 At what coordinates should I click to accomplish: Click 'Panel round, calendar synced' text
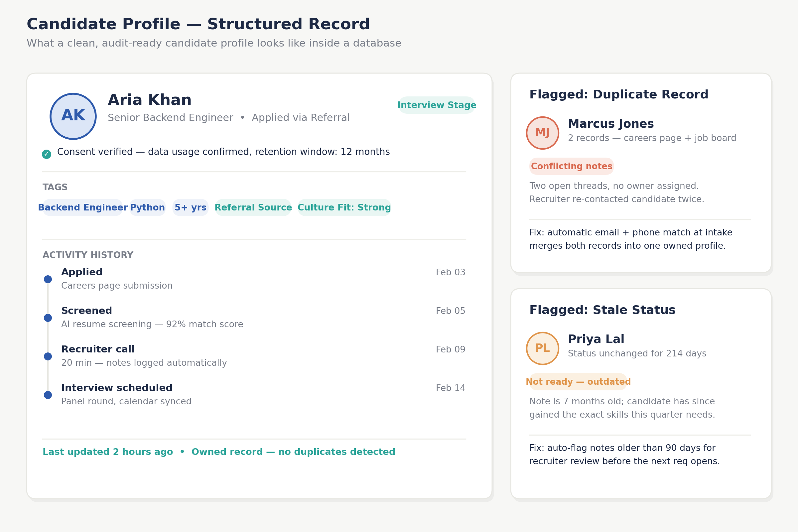[126, 402]
